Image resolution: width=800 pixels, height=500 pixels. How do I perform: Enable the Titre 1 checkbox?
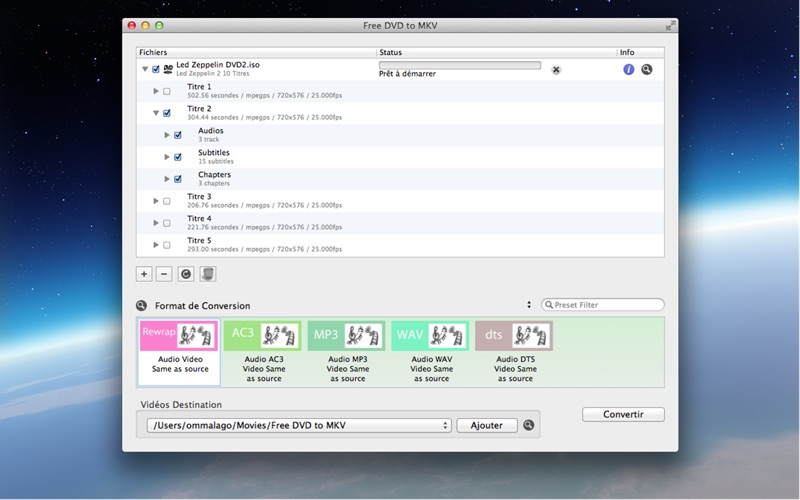tap(167, 91)
